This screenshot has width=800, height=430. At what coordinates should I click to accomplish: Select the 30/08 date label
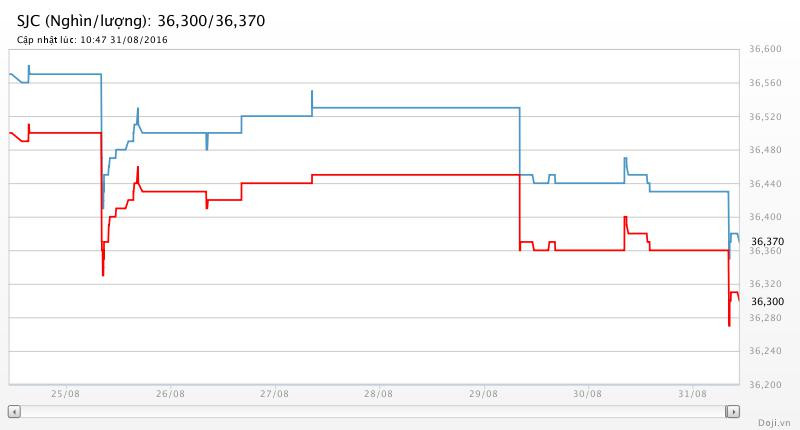point(587,394)
